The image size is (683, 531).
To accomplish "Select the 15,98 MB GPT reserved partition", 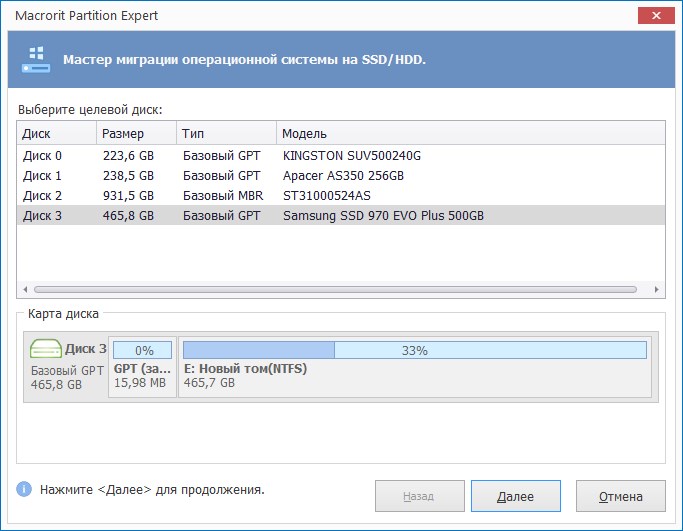I will point(142,367).
